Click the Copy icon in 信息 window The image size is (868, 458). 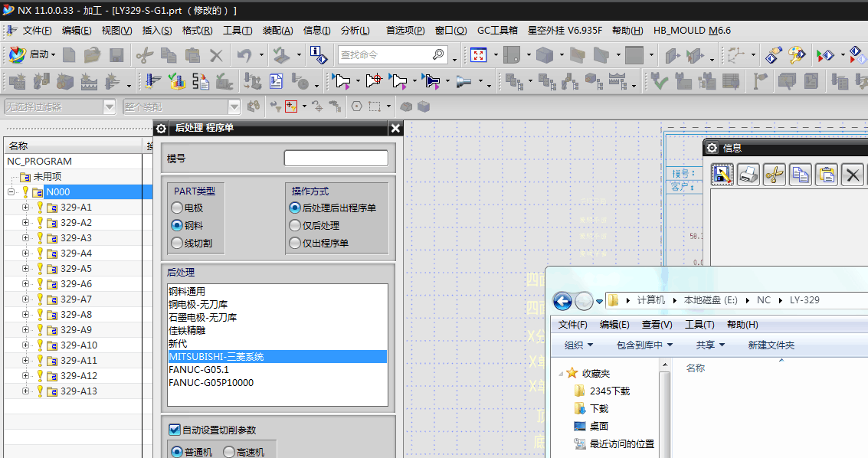(801, 175)
